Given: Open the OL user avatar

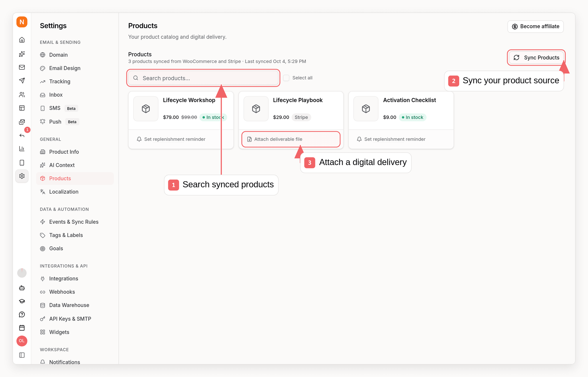Looking at the screenshot, I should click(x=22, y=341).
